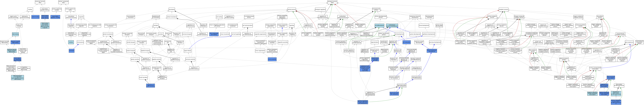Screen dimensions: 644x105
Task: Click the organic cyclic compound binding node
Action: (x=14, y=17)
